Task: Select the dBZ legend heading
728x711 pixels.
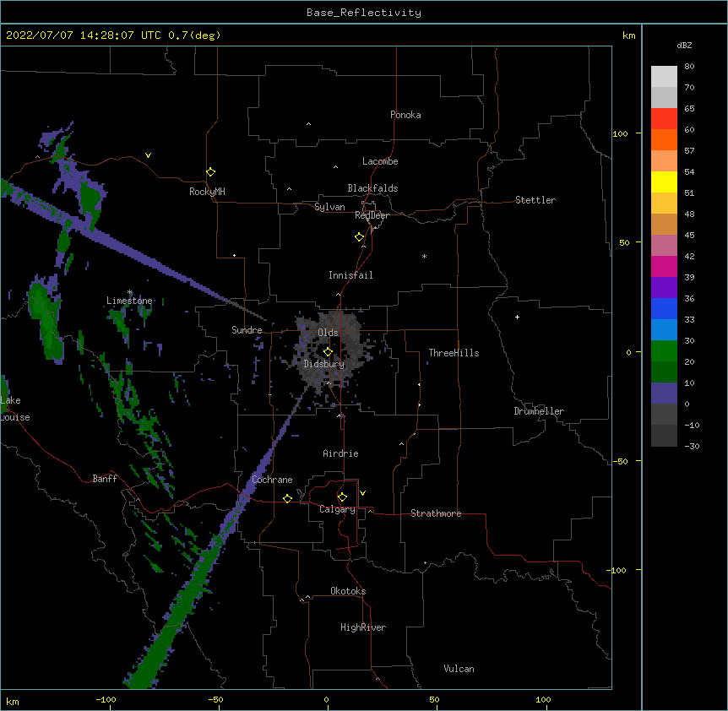Action: [x=684, y=45]
